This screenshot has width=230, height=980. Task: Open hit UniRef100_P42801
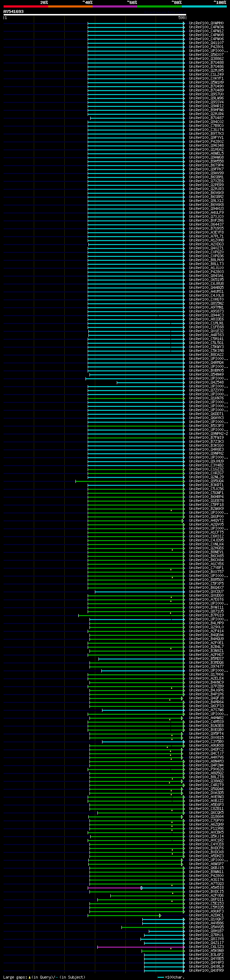tap(206, 47)
